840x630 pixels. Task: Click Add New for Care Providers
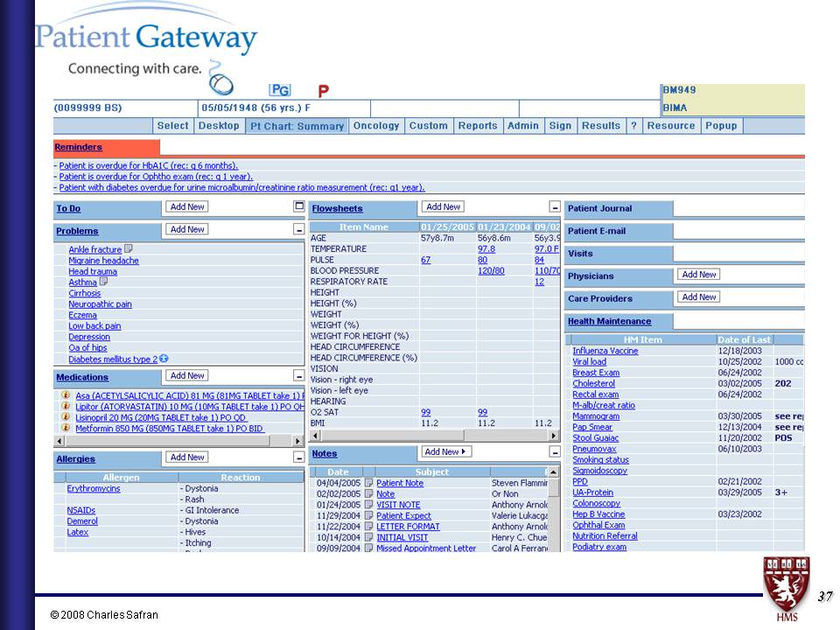click(x=698, y=297)
